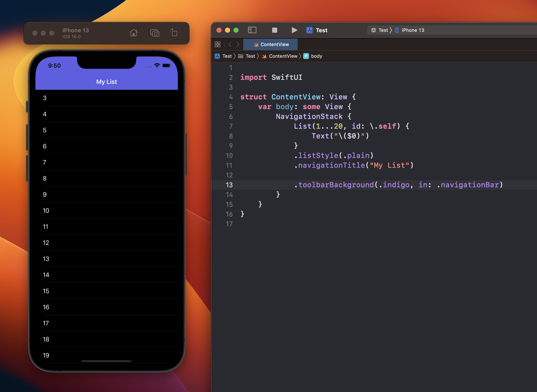The height and width of the screenshot is (392, 537).
Task: Click the iPhone 13 title in the Simulator window
Action: pos(75,30)
